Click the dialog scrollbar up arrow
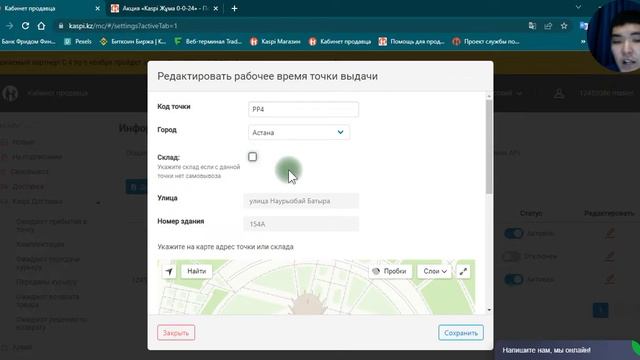 pyautogui.click(x=489, y=96)
